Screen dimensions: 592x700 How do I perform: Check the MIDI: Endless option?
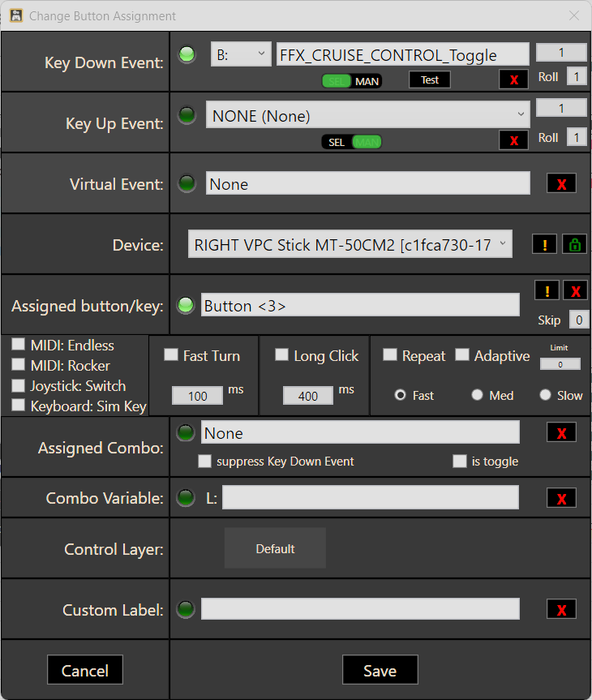click(x=18, y=345)
